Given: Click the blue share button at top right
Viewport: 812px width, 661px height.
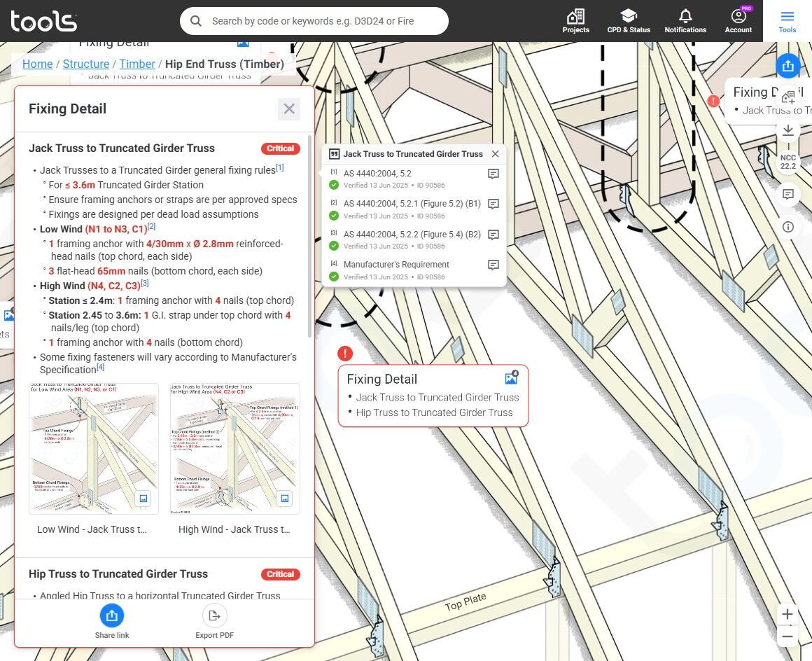Looking at the screenshot, I should [787, 66].
